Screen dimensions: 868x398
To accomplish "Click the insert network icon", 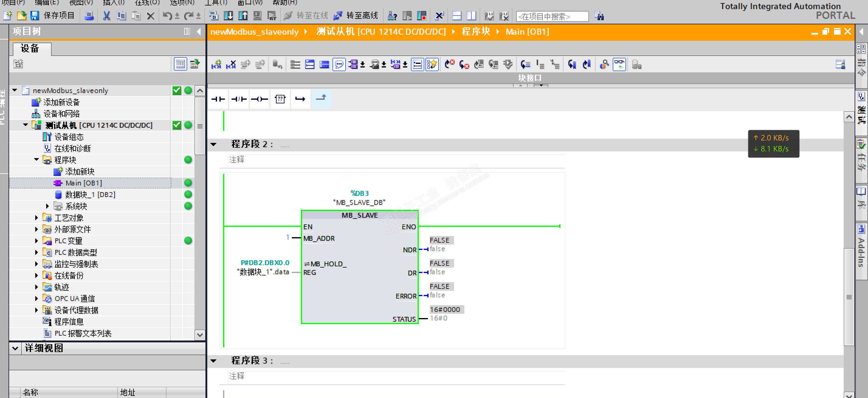I will tap(216, 64).
